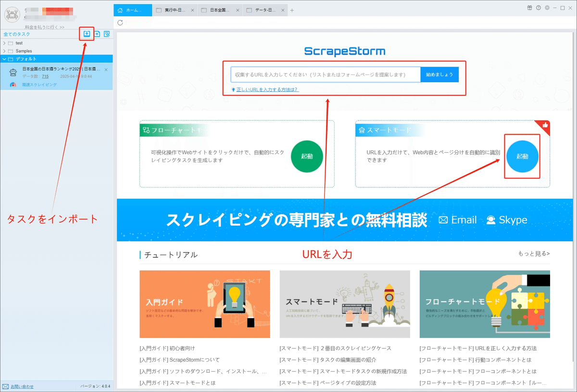
Task: Open the help question mark icon
Action: click(x=539, y=8)
